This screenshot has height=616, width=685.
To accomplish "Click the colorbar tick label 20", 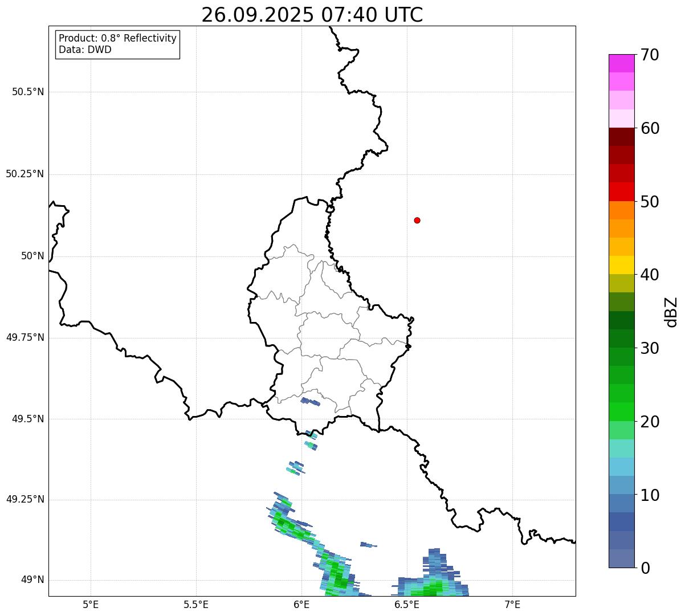I will tap(650, 422).
